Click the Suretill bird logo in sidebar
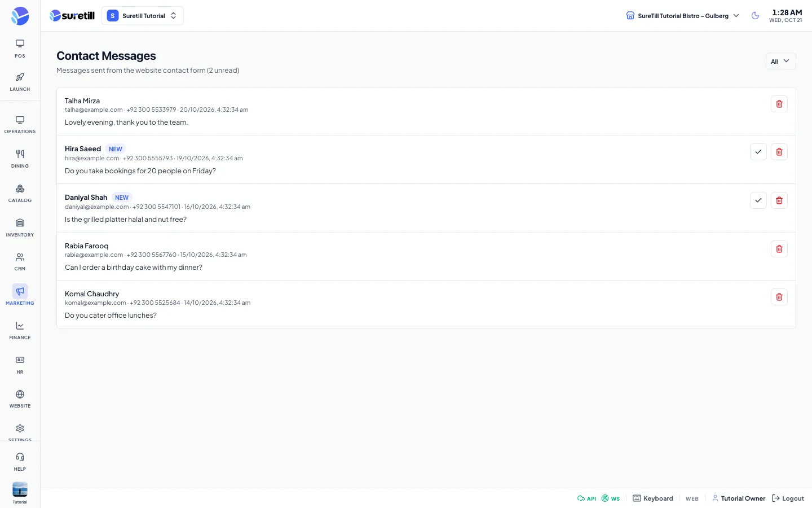Image resolution: width=812 pixels, height=508 pixels. (20, 16)
